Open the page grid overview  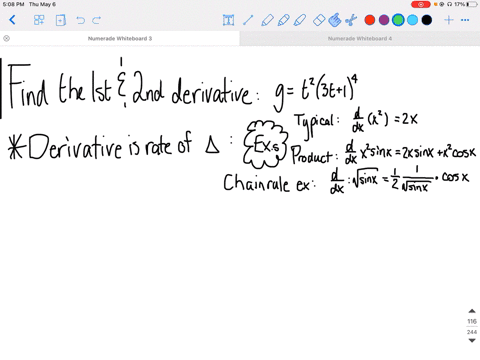pos(39,20)
